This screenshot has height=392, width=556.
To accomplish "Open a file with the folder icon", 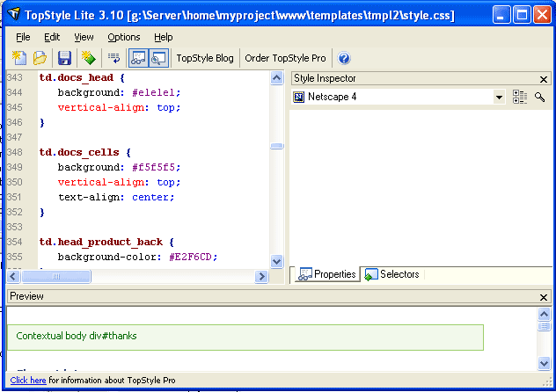I will 40,58.
